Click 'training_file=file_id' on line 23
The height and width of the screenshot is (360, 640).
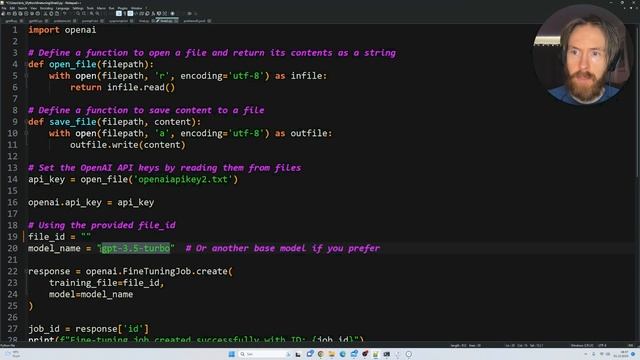tap(104, 282)
